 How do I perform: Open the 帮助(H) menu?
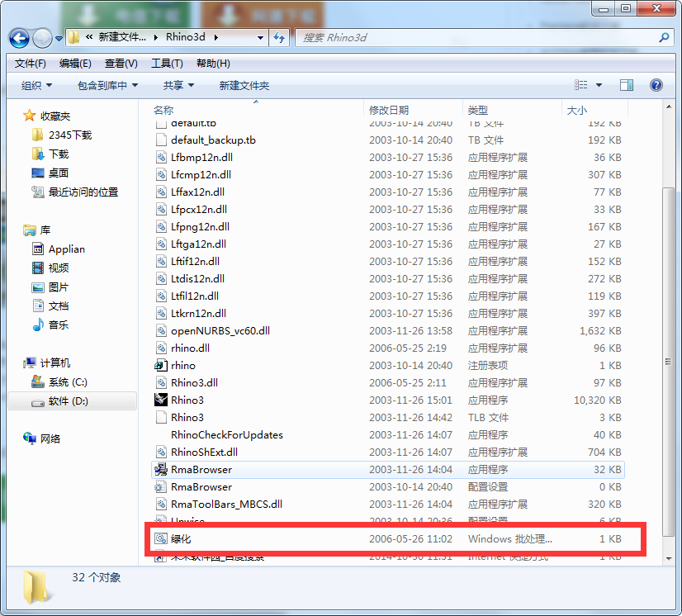pyautogui.click(x=213, y=64)
